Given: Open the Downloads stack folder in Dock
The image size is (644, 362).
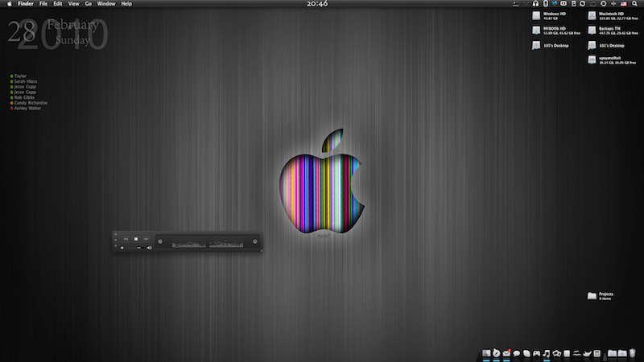Looking at the screenshot, I should point(613,353).
